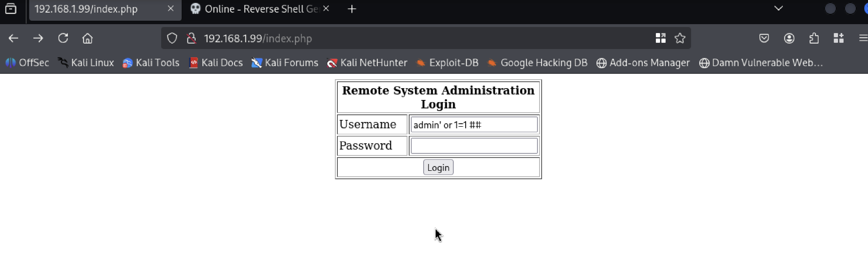This screenshot has width=868, height=254.
Task: Open the Exploit-DB bookmark
Action: (447, 63)
